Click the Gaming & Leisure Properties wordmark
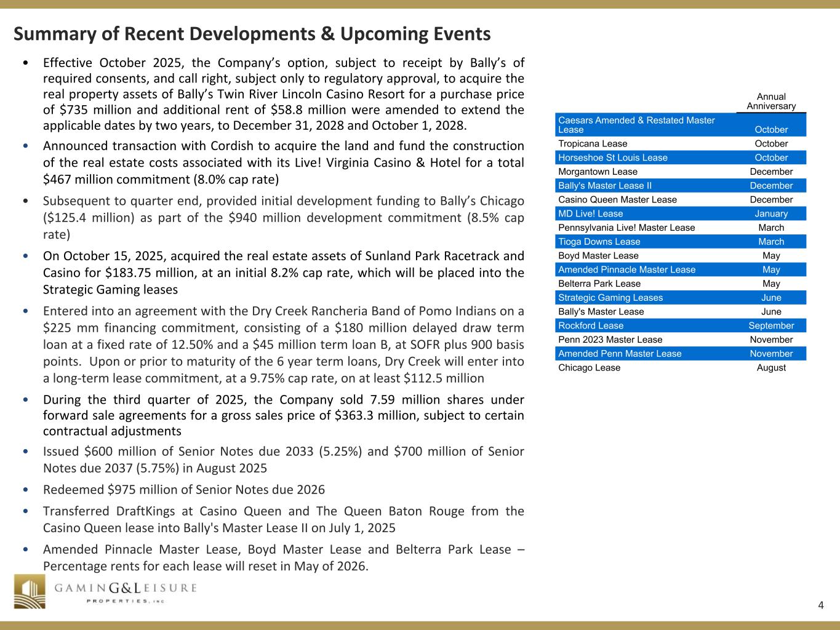840x630 pixels. pyautogui.click(x=126, y=591)
